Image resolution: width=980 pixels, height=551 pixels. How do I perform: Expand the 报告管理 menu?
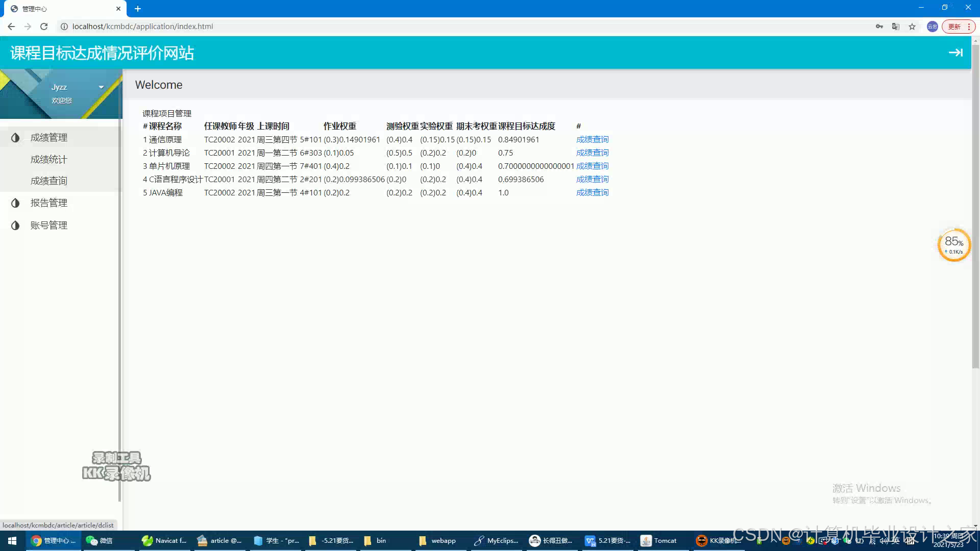(x=49, y=203)
